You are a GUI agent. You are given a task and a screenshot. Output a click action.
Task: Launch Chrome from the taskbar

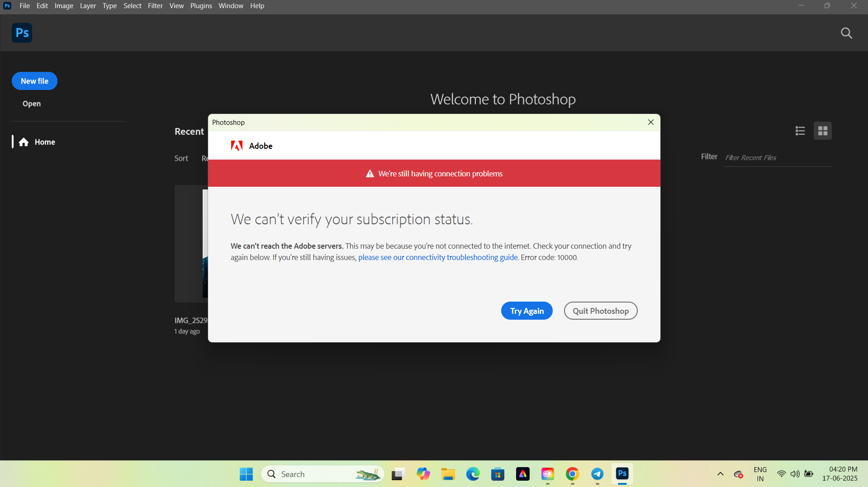tap(572, 474)
